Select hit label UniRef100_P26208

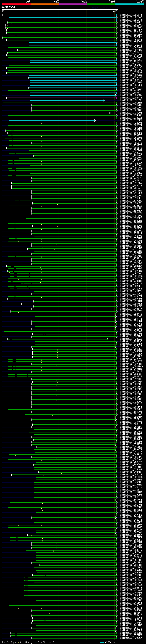pyautogui.click(x=131, y=329)
